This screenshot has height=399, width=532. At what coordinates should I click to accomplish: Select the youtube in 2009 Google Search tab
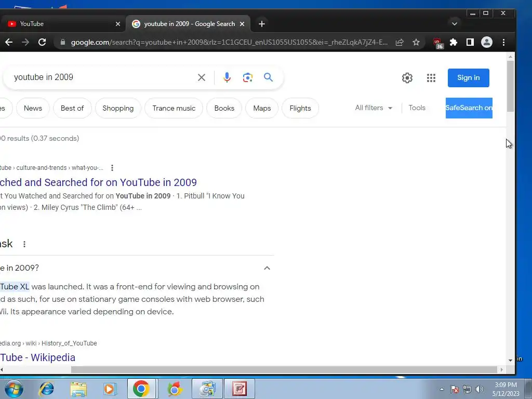(188, 24)
